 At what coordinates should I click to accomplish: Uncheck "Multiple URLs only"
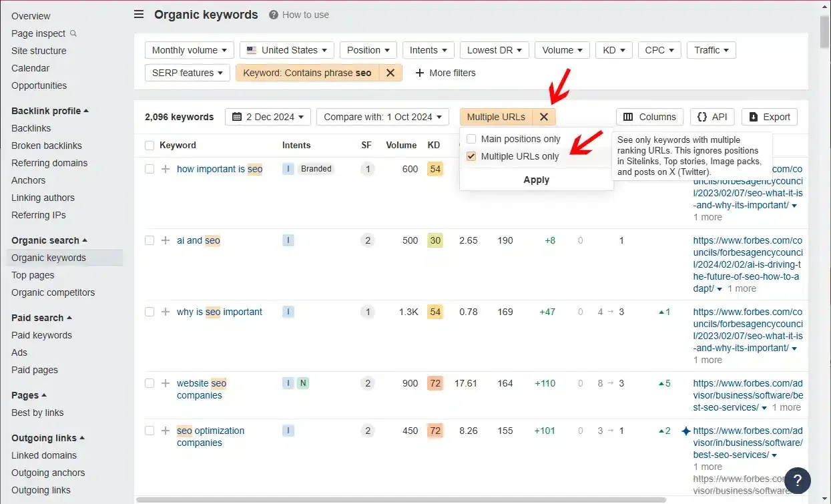[x=471, y=156]
